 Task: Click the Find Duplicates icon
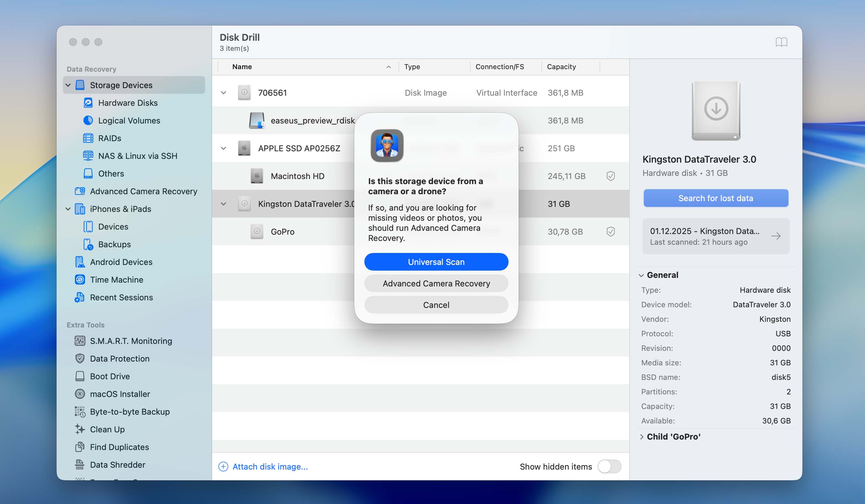(80, 447)
